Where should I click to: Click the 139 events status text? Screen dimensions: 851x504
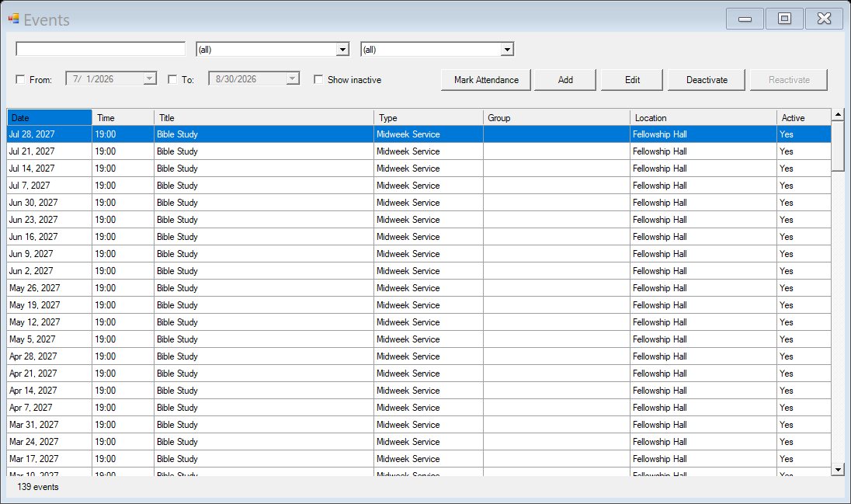click(38, 487)
